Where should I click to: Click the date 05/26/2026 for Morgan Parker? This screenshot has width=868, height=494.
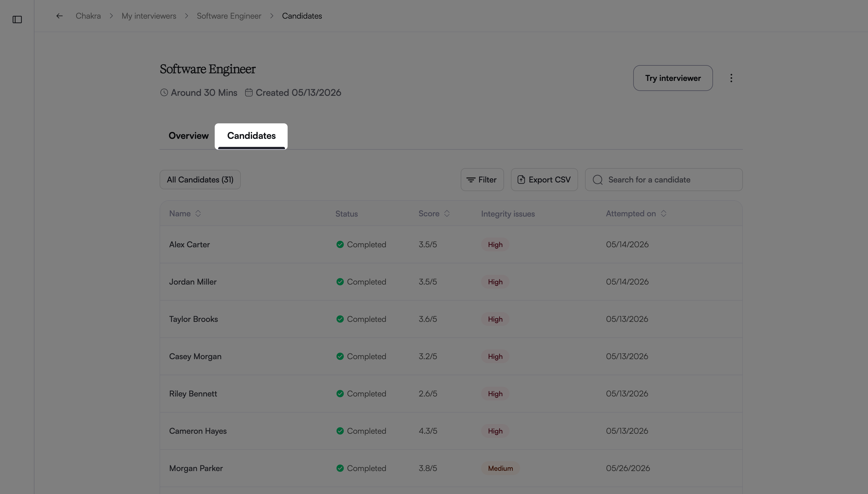click(x=628, y=468)
